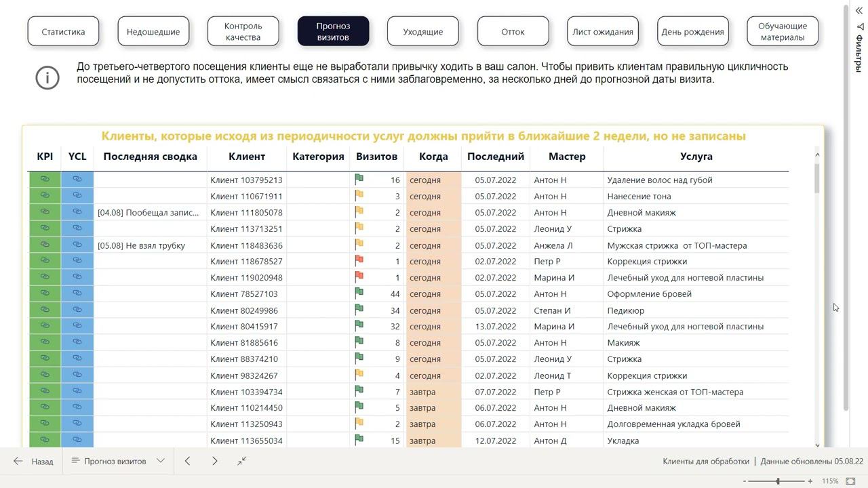The image size is (868, 488).
Task: Sort by the Клиент column header
Action: (x=247, y=157)
